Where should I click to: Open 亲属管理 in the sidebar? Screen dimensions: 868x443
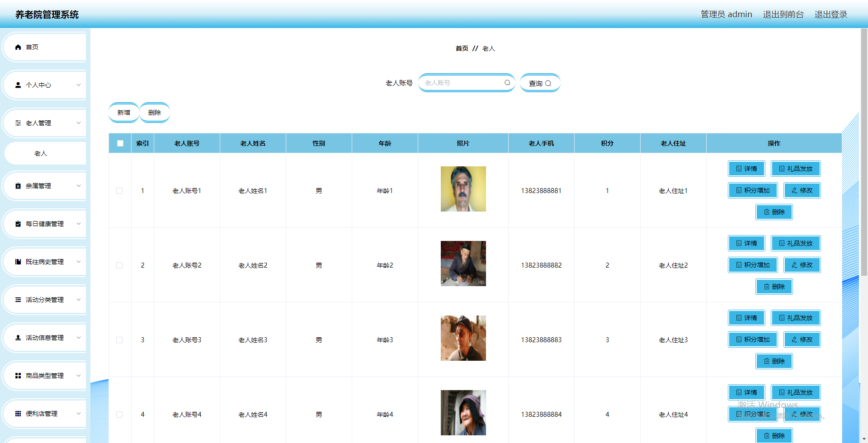(x=45, y=186)
